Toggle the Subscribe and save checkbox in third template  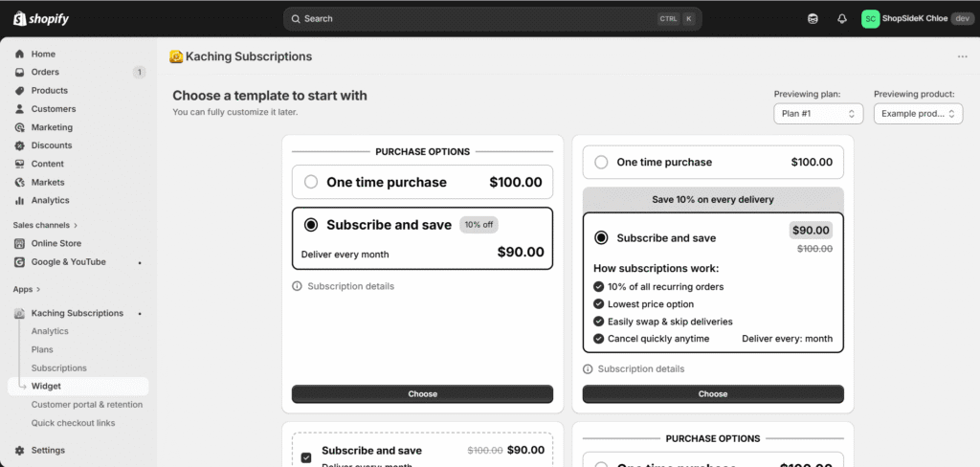pos(306,457)
